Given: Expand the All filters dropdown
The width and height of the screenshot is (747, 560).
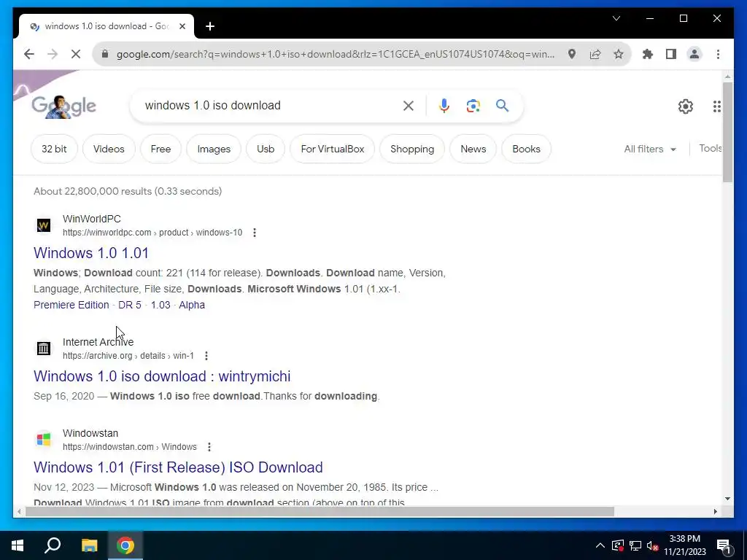Looking at the screenshot, I should [x=650, y=149].
